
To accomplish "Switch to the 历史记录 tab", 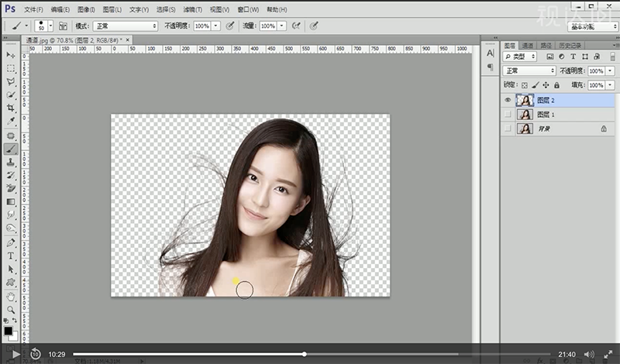I will point(570,46).
